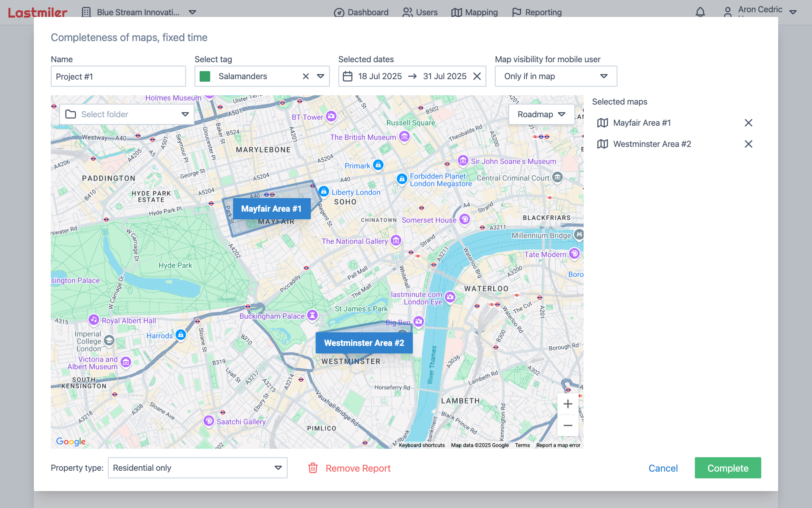
Task: Open the notifications bell
Action: [700, 12]
